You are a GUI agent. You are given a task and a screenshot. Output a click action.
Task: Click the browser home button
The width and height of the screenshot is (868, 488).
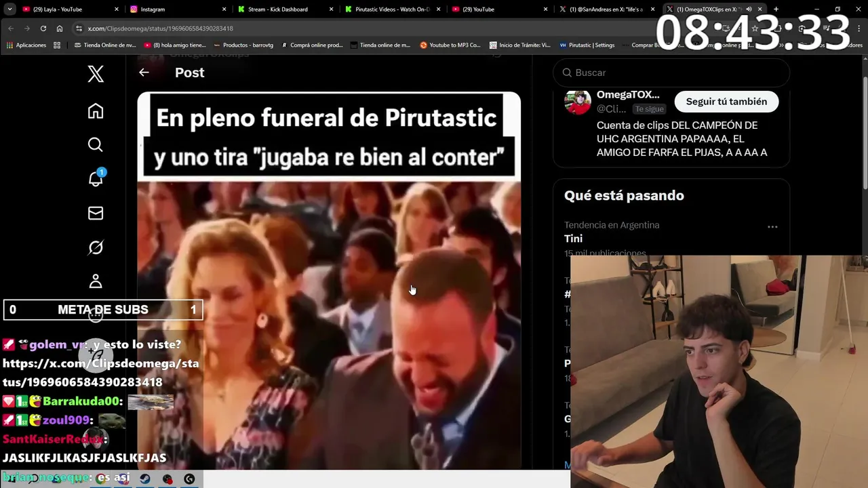pos(60,28)
